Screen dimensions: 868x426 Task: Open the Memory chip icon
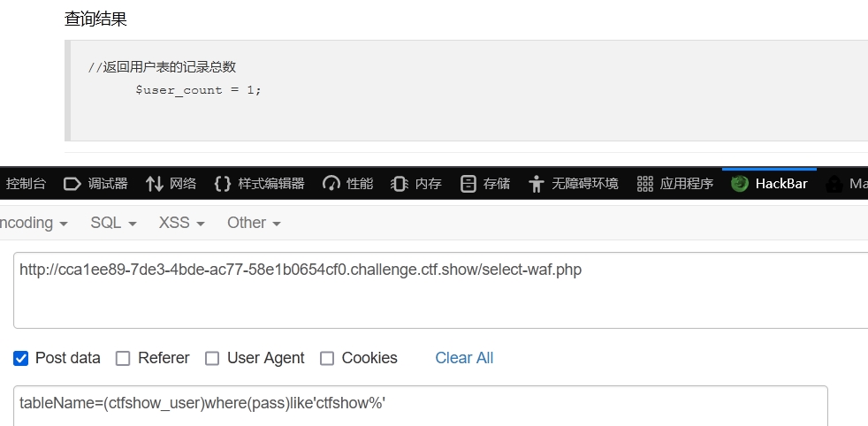click(x=400, y=184)
